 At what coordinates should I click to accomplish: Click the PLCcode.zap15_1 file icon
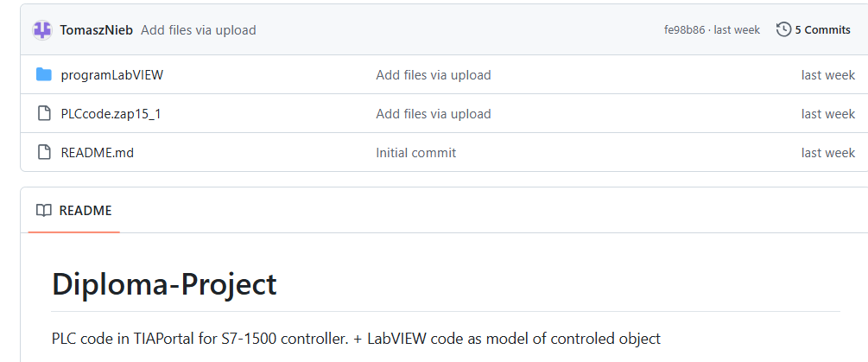[x=44, y=114]
